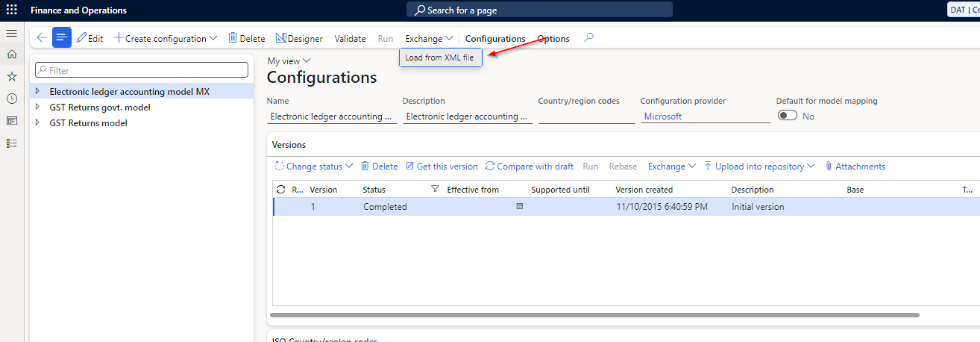
Task: Open the My view dropdown
Action: pos(289,60)
